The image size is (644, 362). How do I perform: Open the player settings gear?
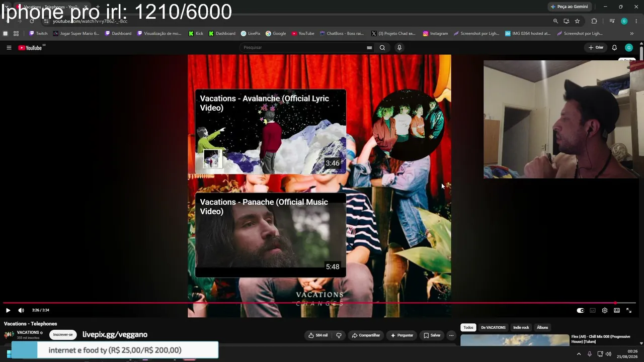(605, 311)
